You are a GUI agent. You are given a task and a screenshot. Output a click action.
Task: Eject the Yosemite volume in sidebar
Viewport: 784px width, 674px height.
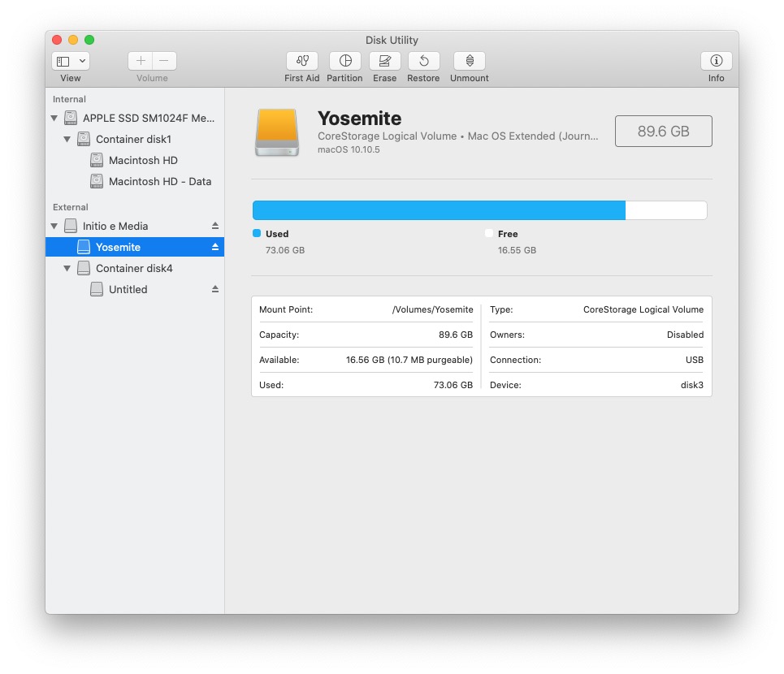point(215,247)
